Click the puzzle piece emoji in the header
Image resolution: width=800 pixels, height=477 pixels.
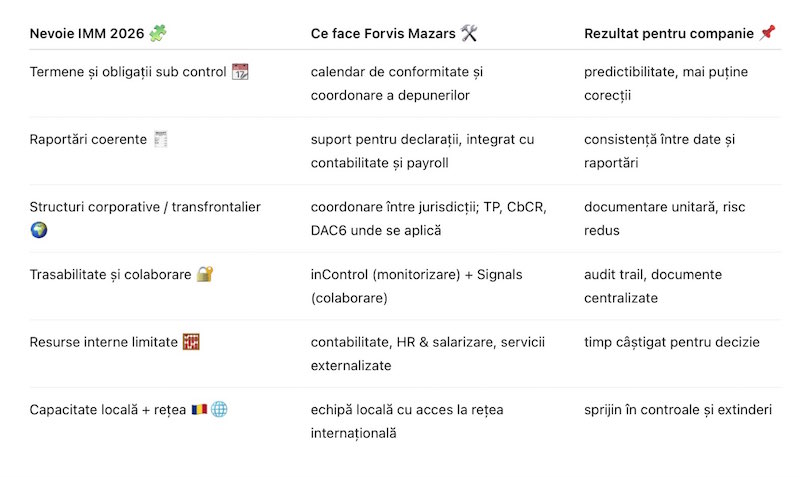(x=158, y=34)
